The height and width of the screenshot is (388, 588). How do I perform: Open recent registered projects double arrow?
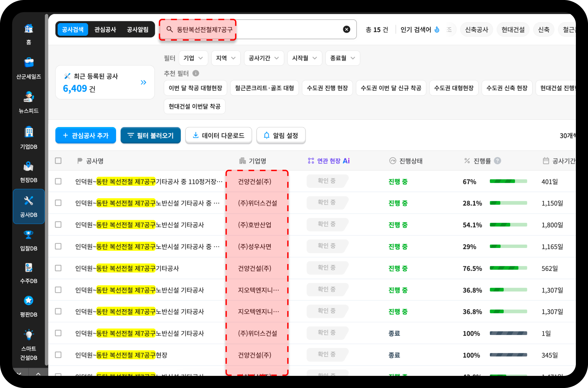(143, 82)
